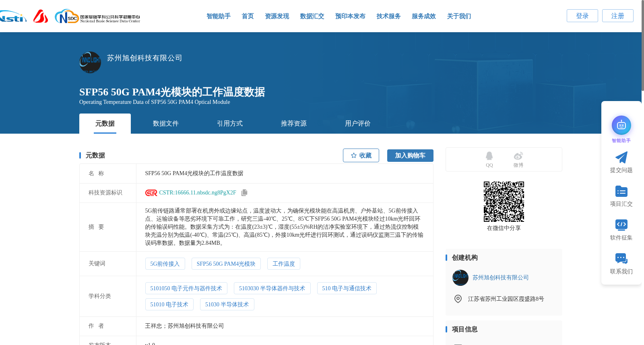Open the NSTL logo link
Screen dimensions: 644x345
(13, 17)
